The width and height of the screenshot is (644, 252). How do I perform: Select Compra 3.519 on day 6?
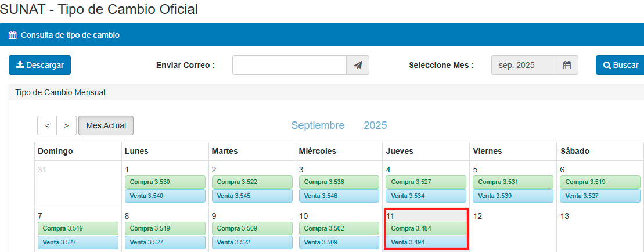coord(600,182)
